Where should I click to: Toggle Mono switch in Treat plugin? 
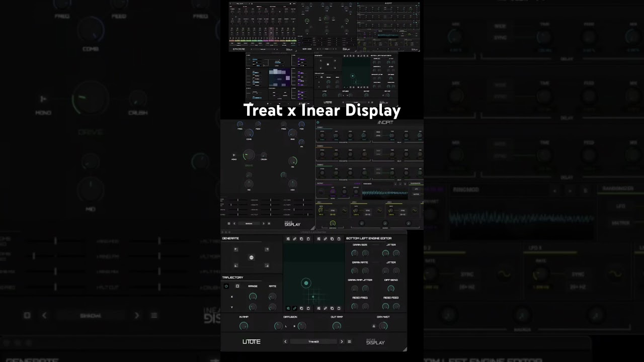[x=234, y=155]
